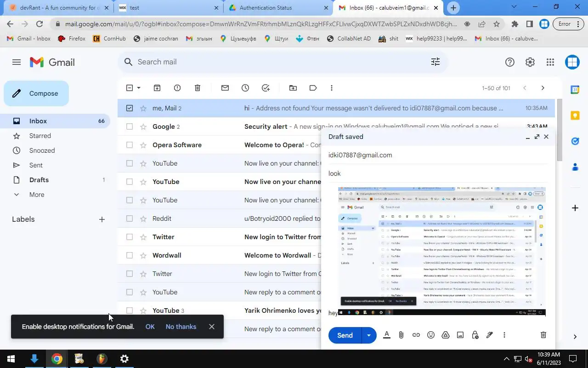The width and height of the screenshot is (588, 368).
Task: Go to the next page of mail
Action: 543,88
